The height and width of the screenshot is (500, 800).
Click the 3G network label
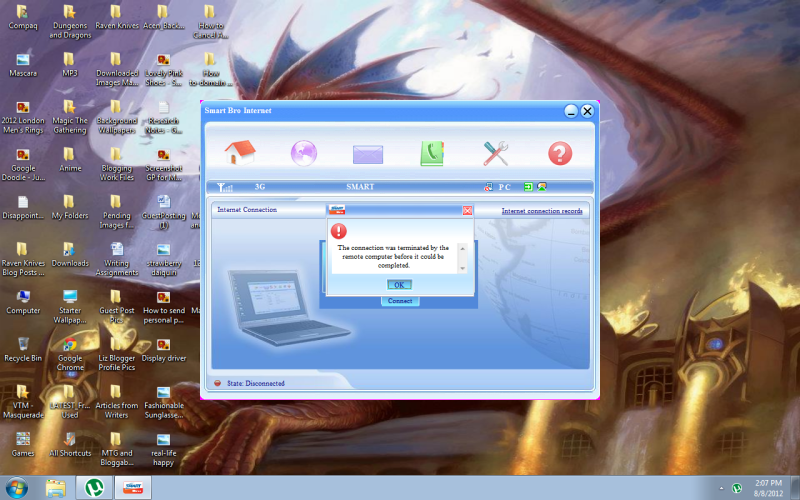pos(260,187)
